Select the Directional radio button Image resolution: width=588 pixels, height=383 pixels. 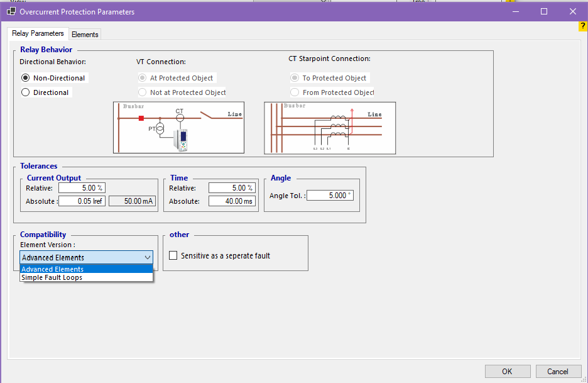26,92
